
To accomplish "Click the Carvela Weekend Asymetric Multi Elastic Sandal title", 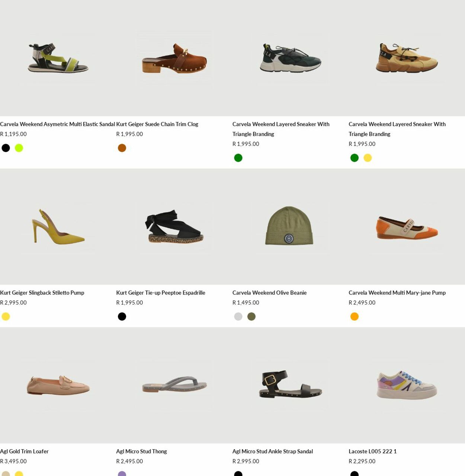I will (58, 124).
